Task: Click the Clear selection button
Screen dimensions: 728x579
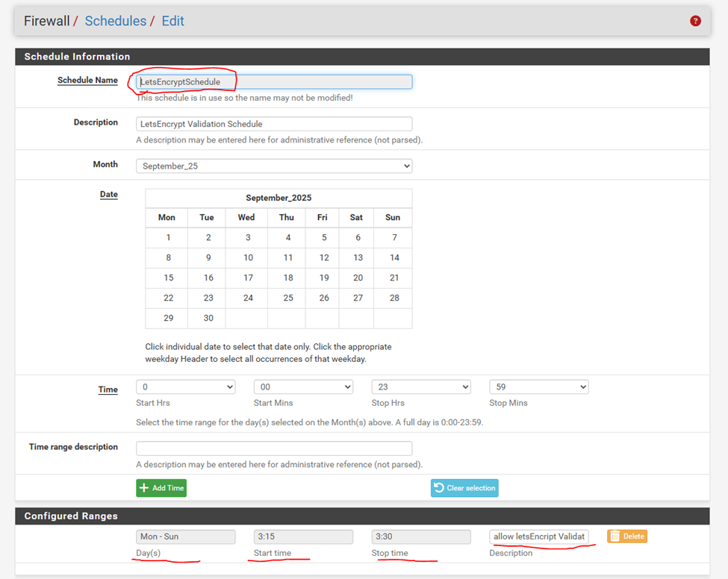Action: click(x=464, y=488)
